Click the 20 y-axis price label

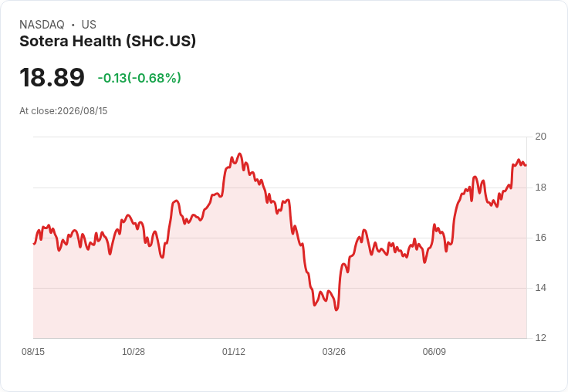pyautogui.click(x=540, y=137)
